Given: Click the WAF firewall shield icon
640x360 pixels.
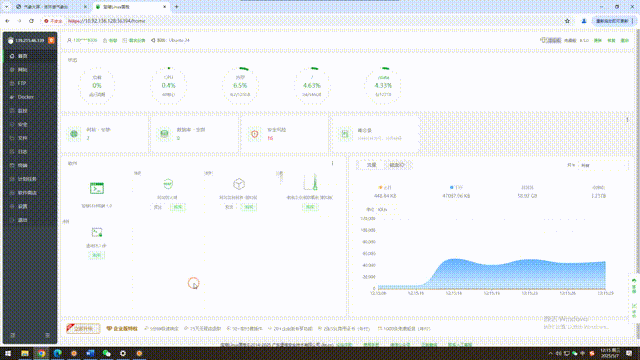Looking at the screenshot, I should click(168, 184).
